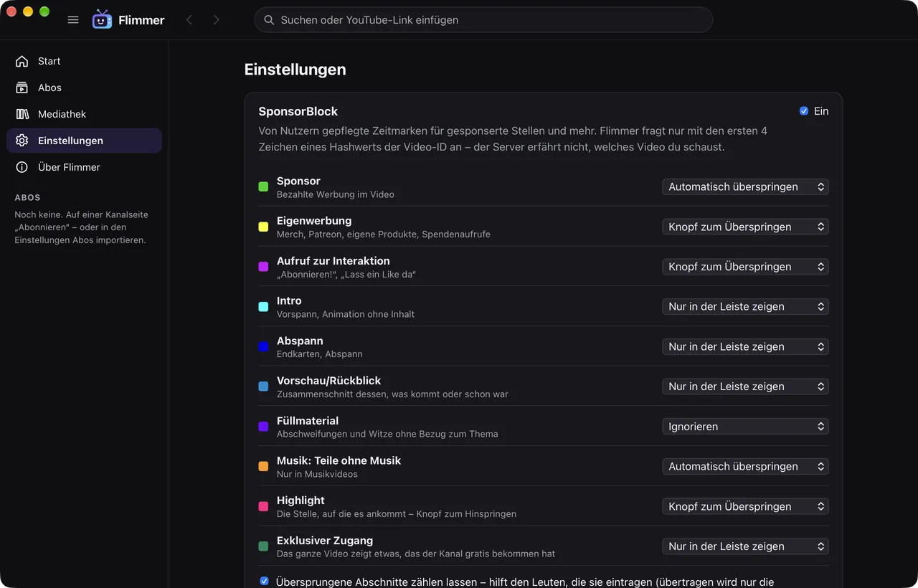This screenshot has height=588, width=918.
Task: Switch to Abos in the sidebar
Action: [84, 87]
